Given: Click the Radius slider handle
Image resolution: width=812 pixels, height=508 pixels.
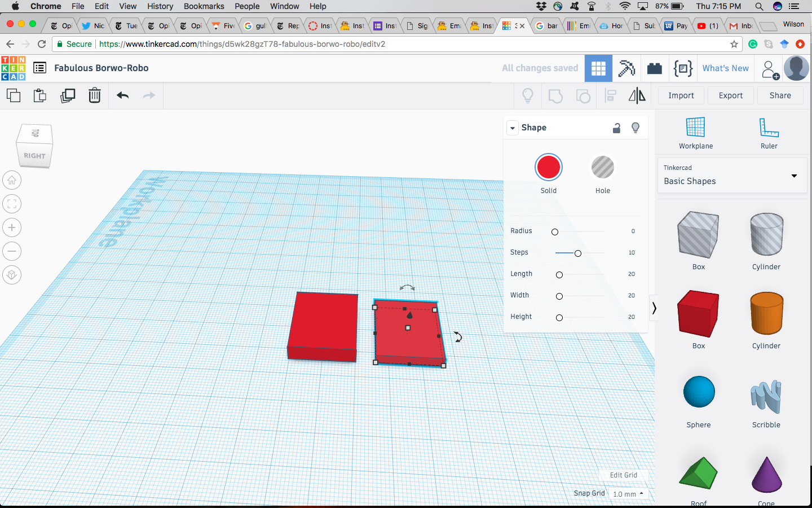Looking at the screenshot, I should point(555,232).
